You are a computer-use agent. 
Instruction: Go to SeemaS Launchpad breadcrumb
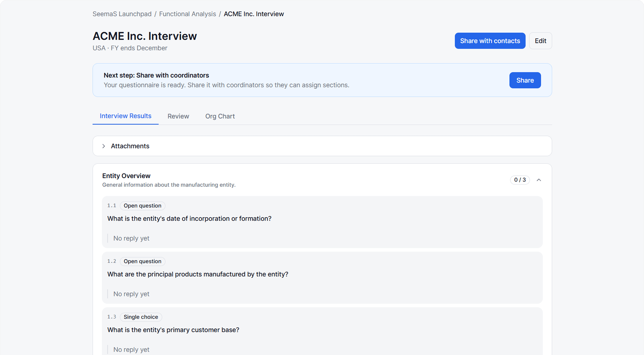(122, 14)
